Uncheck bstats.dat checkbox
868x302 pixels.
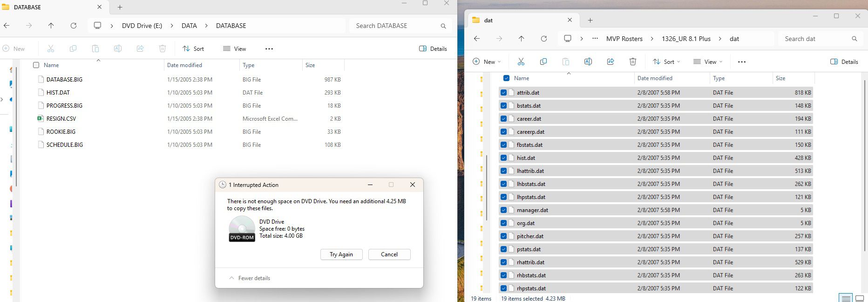pos(503,106)
